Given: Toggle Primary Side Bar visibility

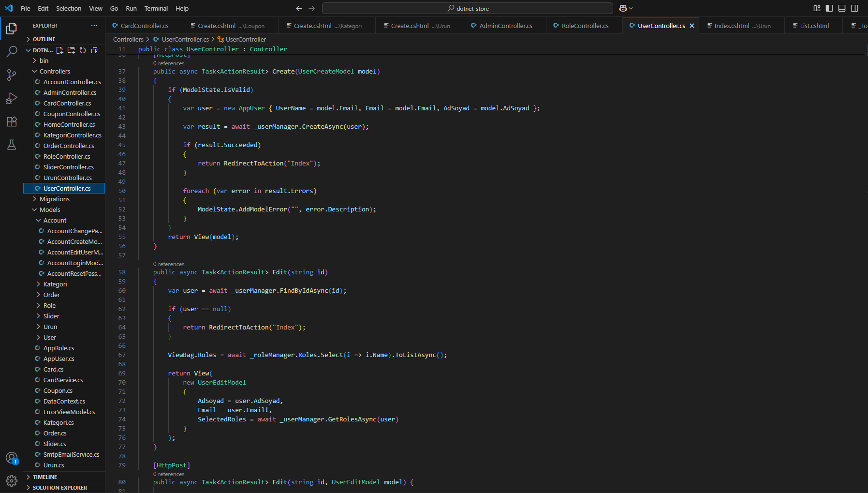Looking at the screenshot, I should click(829, 8).
